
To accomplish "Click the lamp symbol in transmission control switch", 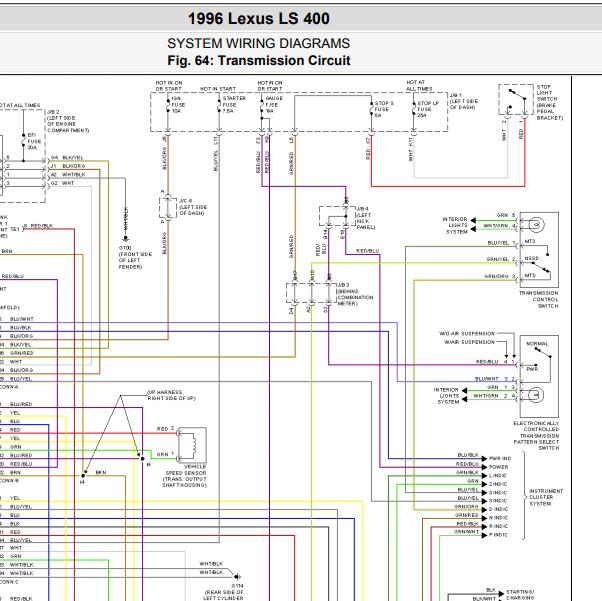I will coord(536,224).
